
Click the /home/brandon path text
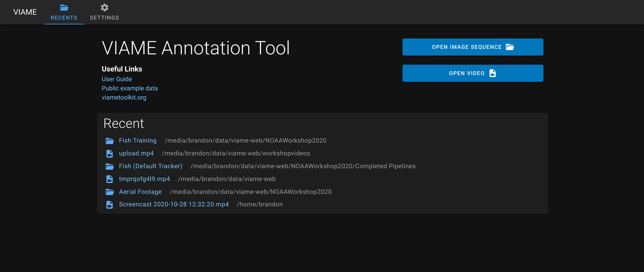point(260,204)
